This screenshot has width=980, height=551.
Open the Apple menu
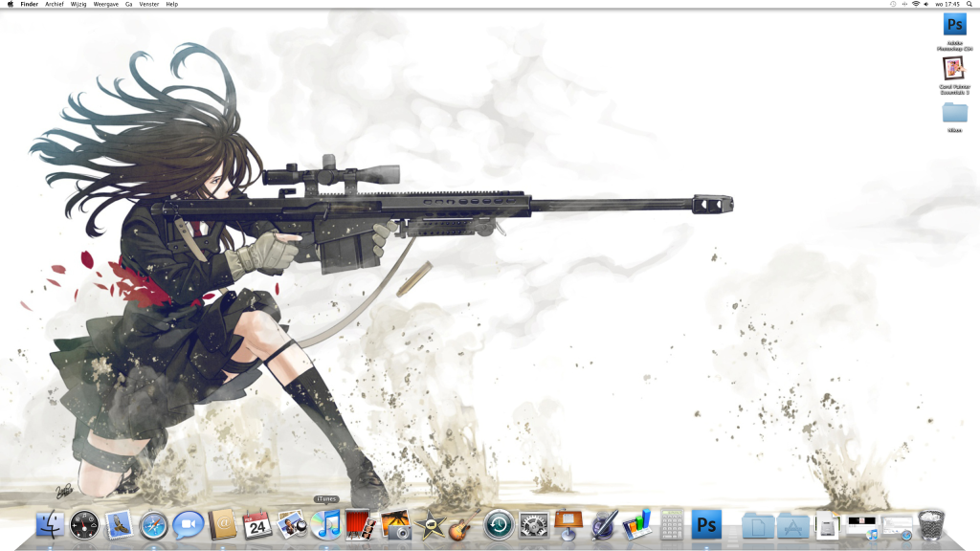(10, 4)
